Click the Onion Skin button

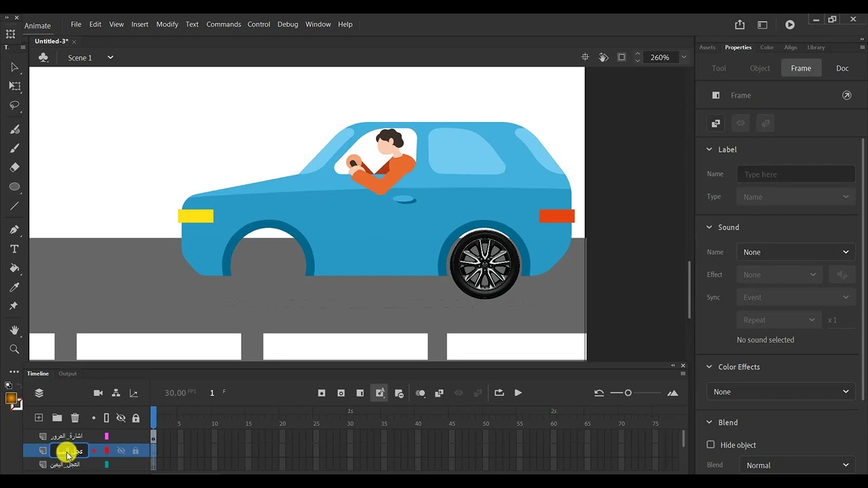[420, 393]
